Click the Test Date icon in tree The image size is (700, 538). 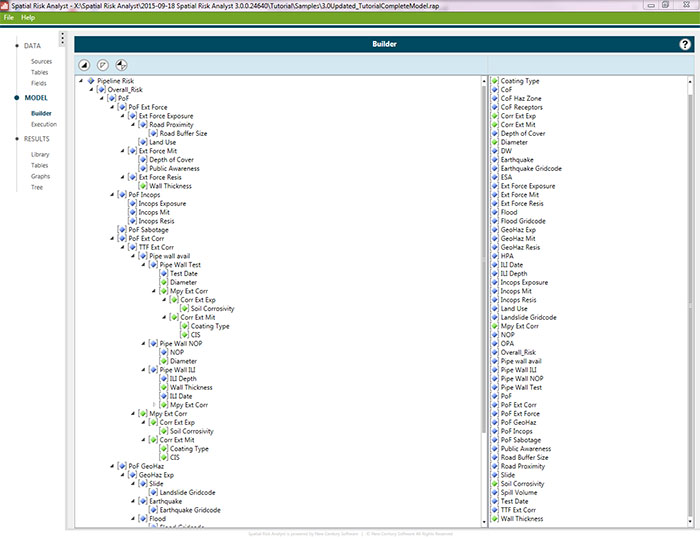click(164, 273)
